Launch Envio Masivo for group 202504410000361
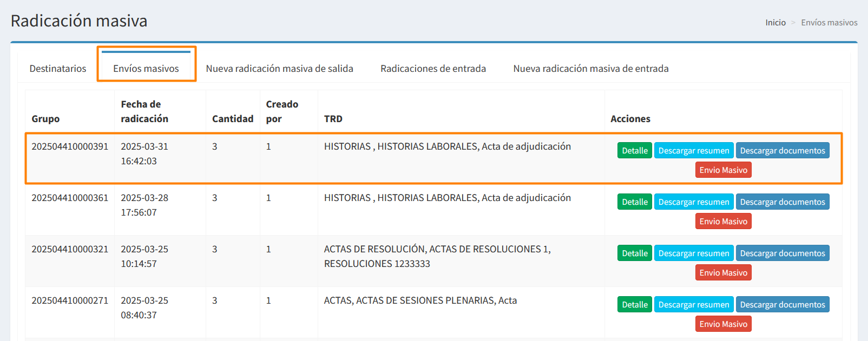Viewport: 868px width, 341px height. point(724,222)
